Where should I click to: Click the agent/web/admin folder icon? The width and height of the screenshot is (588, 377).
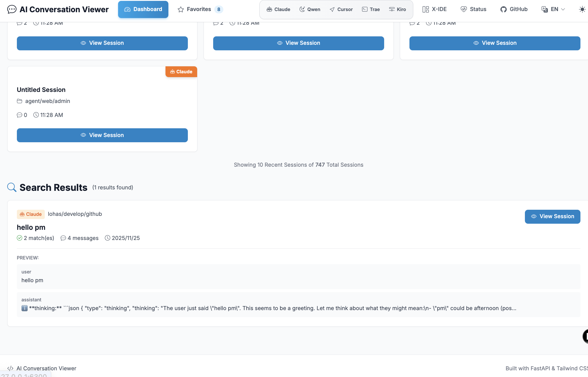tap(19, 101)
